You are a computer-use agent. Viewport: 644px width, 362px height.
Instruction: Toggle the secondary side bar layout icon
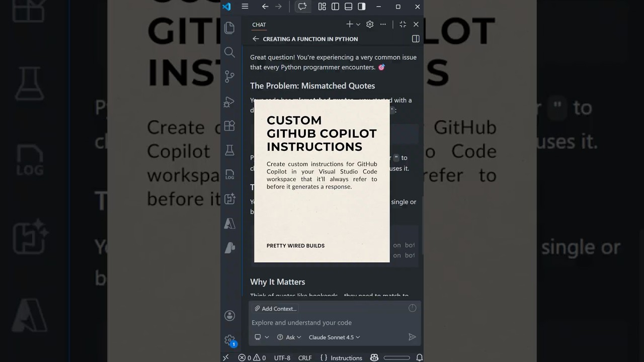click(x=362, y=7)
